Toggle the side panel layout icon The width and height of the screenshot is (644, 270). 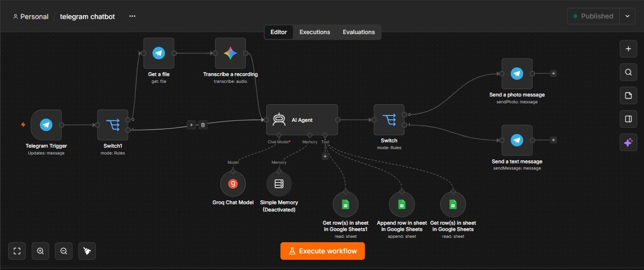tap(628, 118)
